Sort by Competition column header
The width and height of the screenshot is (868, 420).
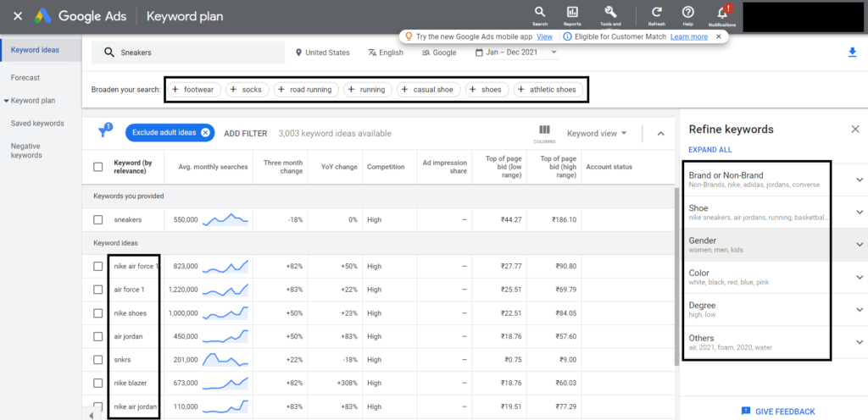click(x=386, y=167)
